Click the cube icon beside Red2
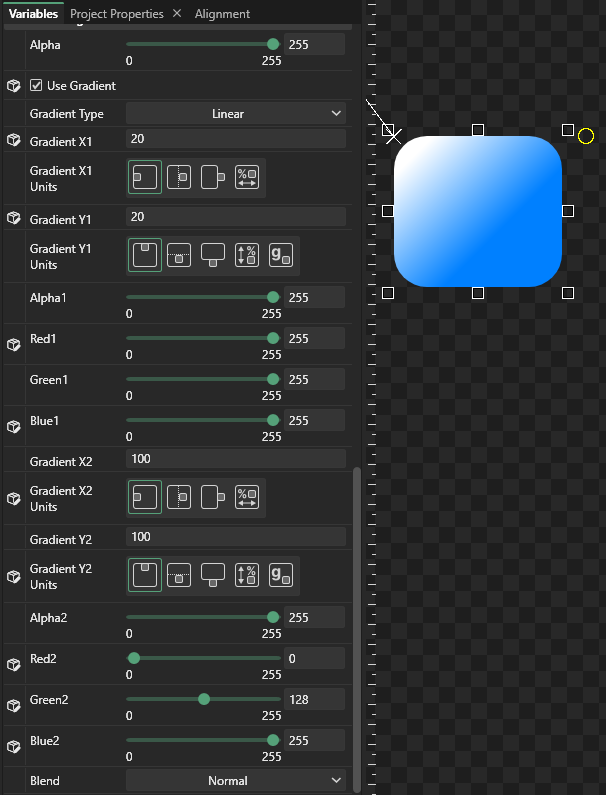This screenshot has width=606, height=795. tap(14, 664)
